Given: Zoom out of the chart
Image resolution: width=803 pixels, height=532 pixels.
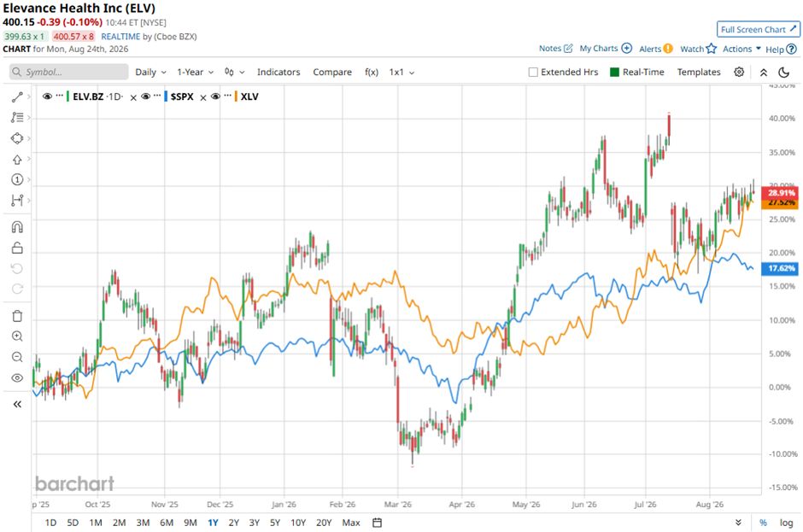Looking at the screenshot, I should [17, 357].
